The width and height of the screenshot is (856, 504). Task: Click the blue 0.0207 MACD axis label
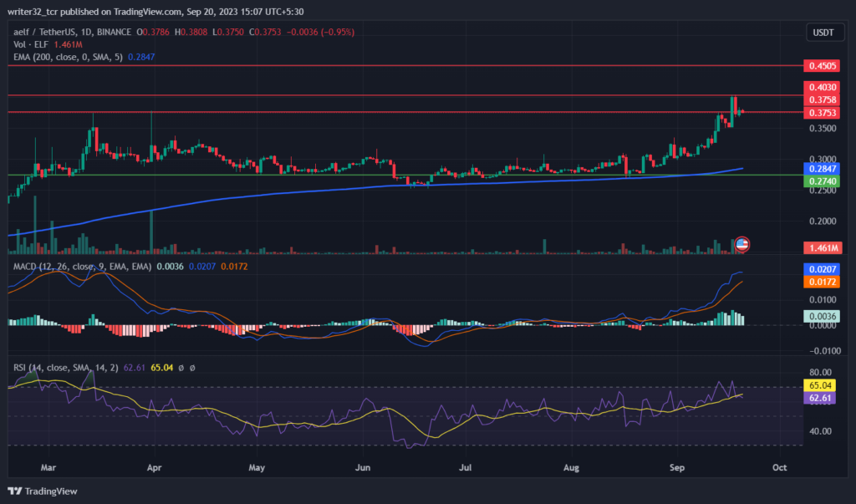click(x=823, y=269)
